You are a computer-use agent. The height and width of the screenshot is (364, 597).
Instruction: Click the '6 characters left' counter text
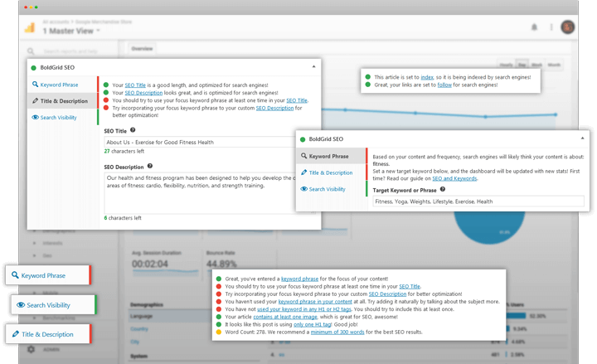(123, 218)
